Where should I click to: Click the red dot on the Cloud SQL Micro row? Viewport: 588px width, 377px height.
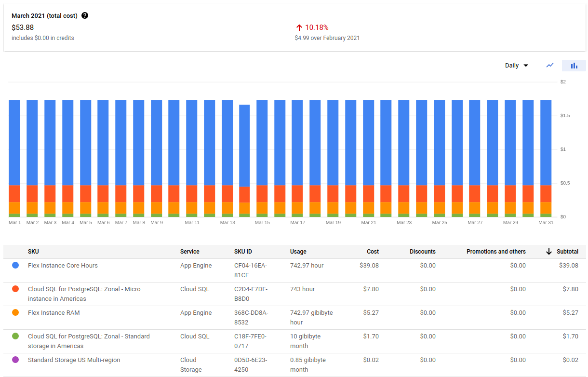coord(15,289)
